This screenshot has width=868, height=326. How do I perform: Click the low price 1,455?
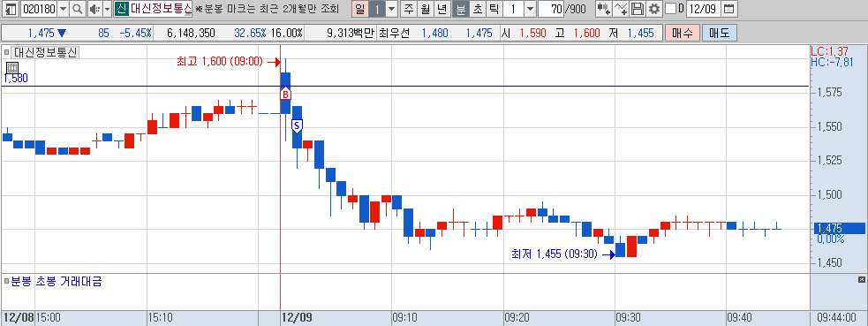click(x=640, y=33)
